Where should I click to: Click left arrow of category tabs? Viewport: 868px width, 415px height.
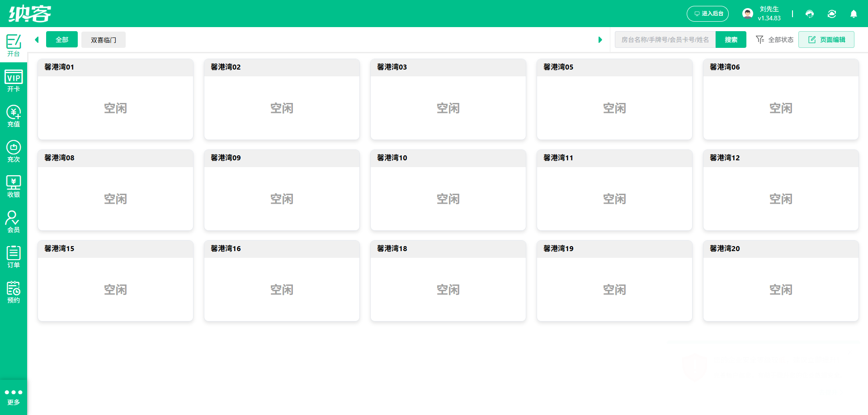37,40
